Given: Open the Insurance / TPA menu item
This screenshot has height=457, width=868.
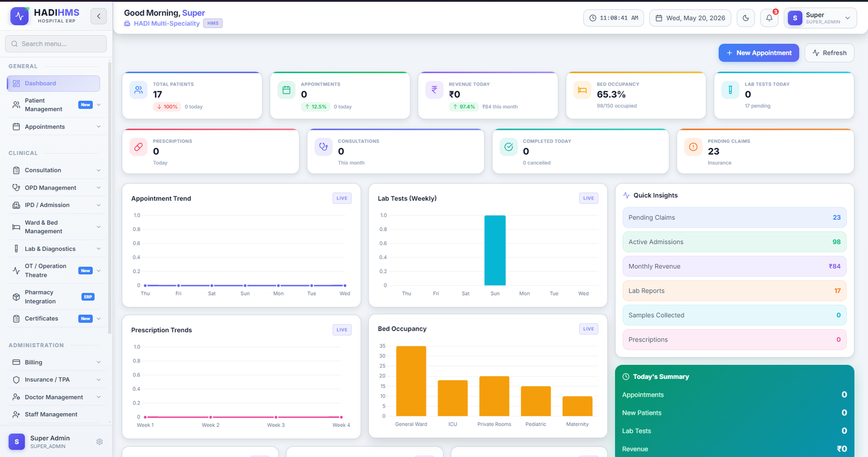Looking at the screenshot, I should [x=56, y=379].
